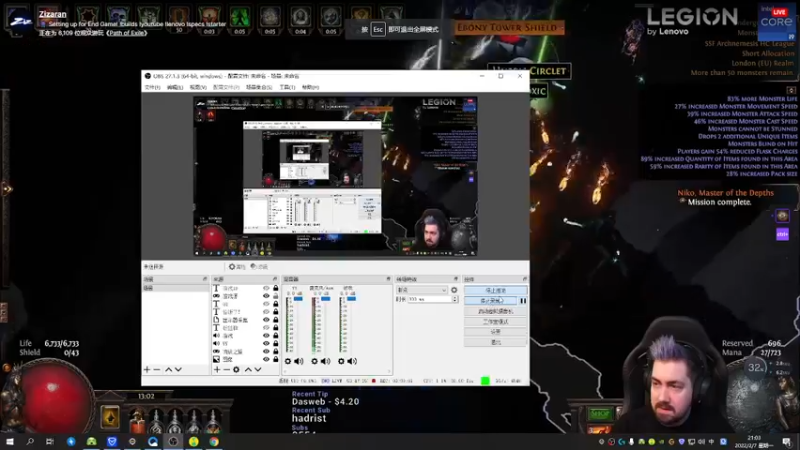Open the Edit menu in OBS
Screen dimensions: 800x450
pyautogui.click(x=174, y=87)
